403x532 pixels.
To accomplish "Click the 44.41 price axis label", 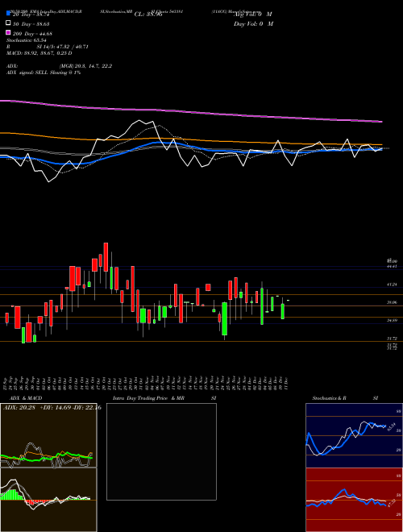I will 393,267.
